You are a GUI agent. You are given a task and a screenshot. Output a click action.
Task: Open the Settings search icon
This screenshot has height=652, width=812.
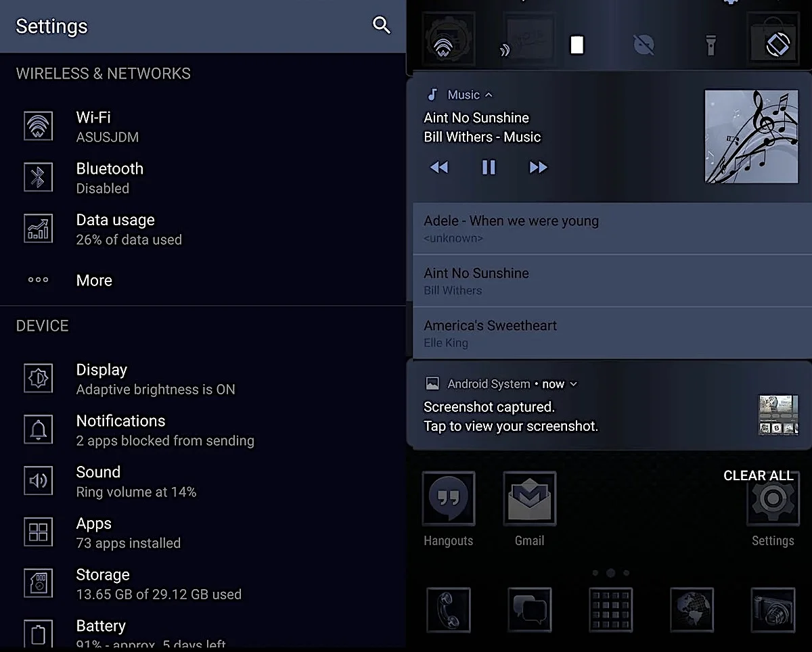[382, 26]
